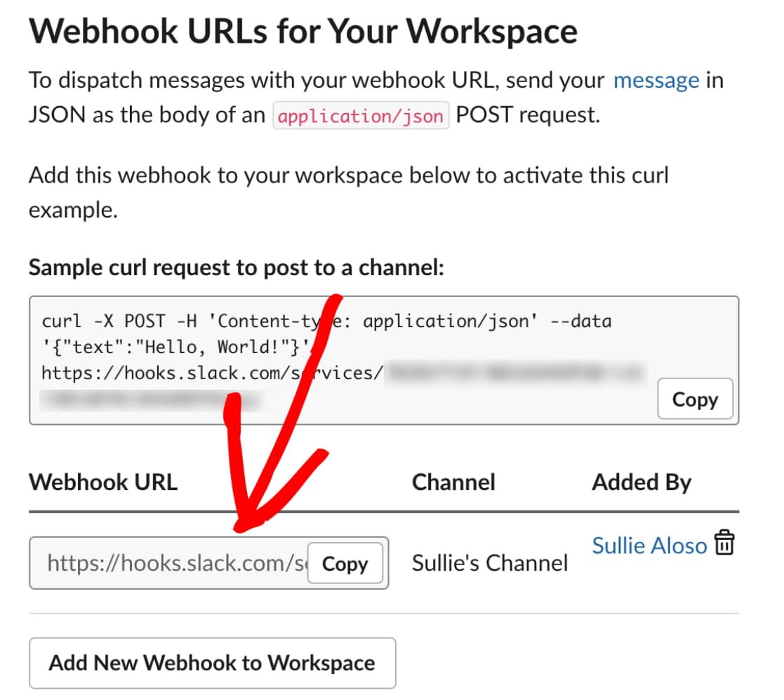
Task: Copy the sample curl request
Action: [x=695, y=399]
